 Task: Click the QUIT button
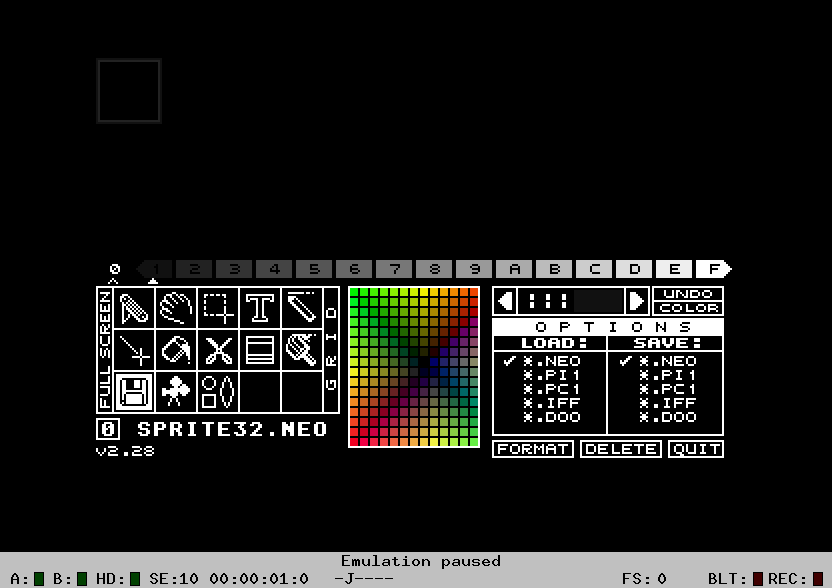[x=696, y=449]
